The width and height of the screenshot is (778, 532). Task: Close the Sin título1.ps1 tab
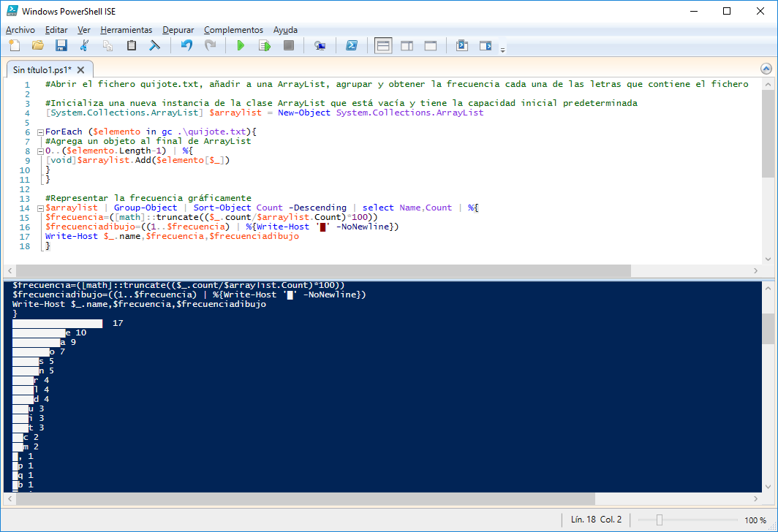point(80,70)
